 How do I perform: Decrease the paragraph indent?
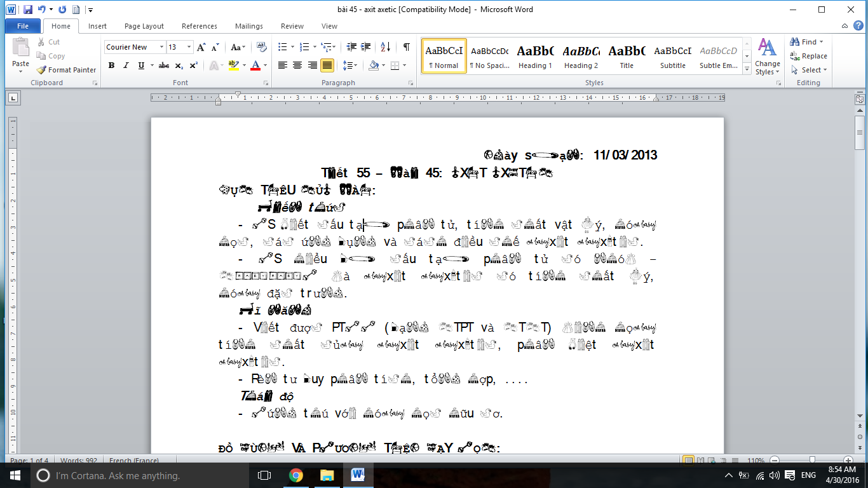(351, 47)
